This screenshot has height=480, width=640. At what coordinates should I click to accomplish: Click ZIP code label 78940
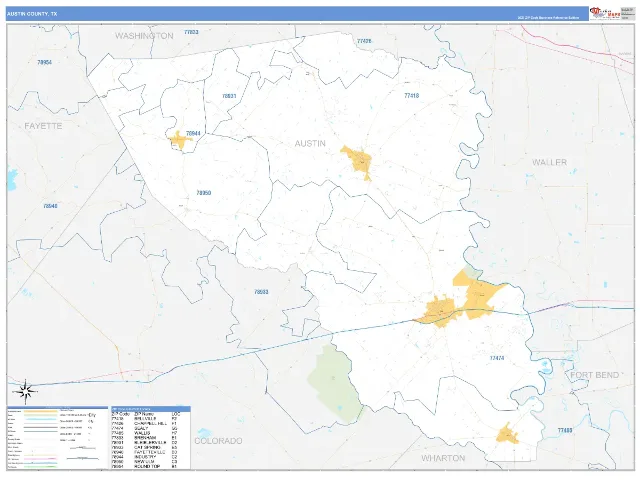click(50, 206)
